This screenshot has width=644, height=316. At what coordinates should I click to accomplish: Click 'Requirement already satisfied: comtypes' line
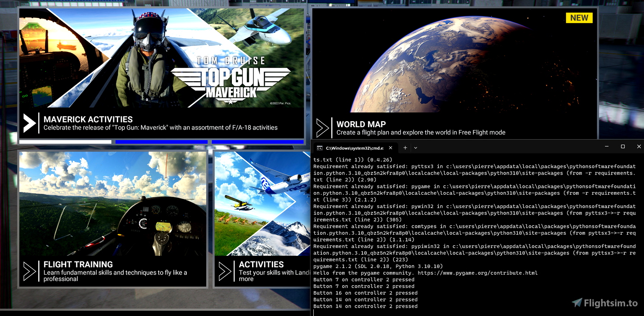point(474,233)
